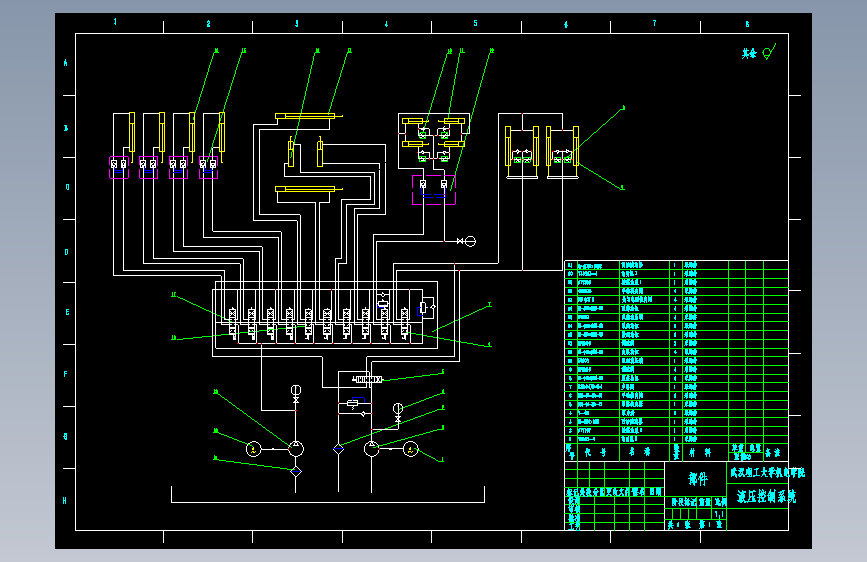Screen dimensions: 867x562
Task: Select zone number 8 on top border
Action: 747,24
